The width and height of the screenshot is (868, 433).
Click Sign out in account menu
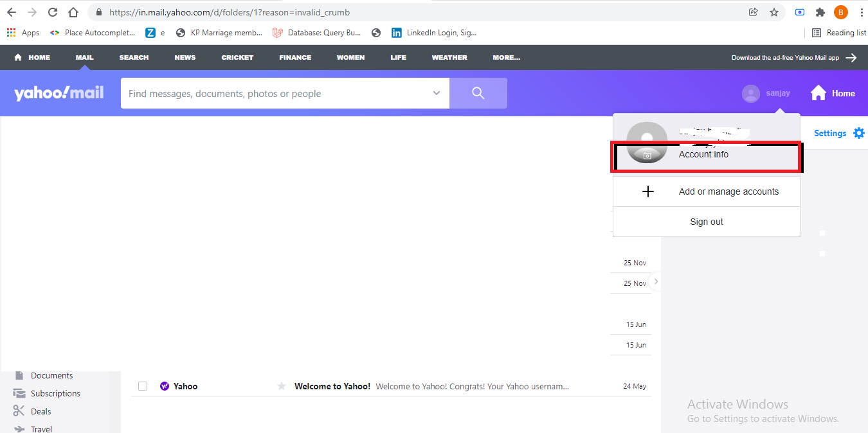pyautogui.click(x=706, y=222)
